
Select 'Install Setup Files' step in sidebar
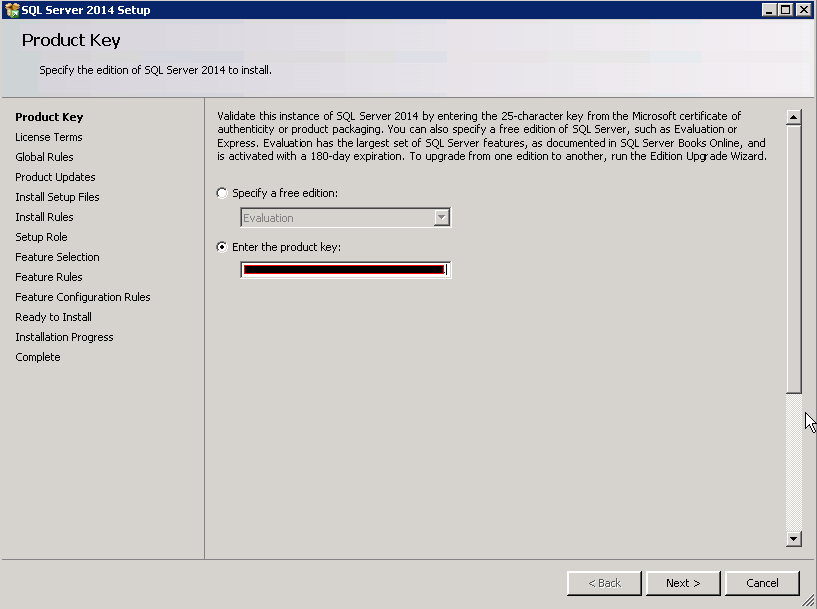57,197
